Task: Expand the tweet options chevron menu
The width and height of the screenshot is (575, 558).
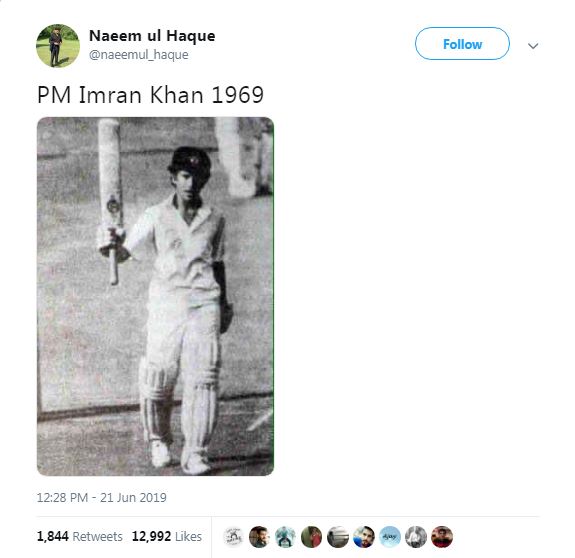Action: 533,46
